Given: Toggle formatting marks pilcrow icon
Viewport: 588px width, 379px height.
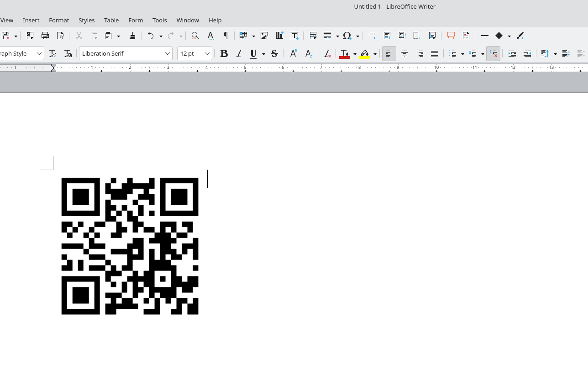Looking at the screenshot, I should (x=226, y=36).
